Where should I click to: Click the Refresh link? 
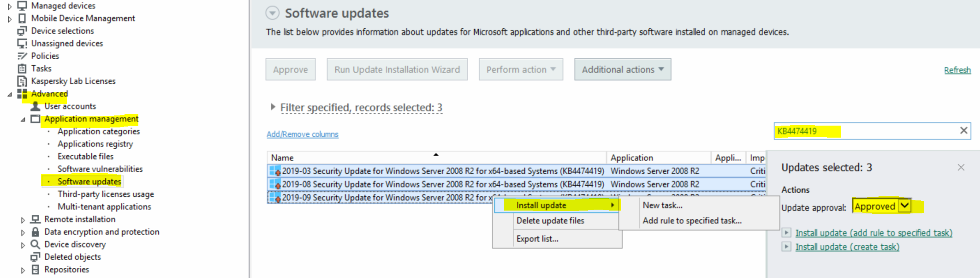(957, 70)
